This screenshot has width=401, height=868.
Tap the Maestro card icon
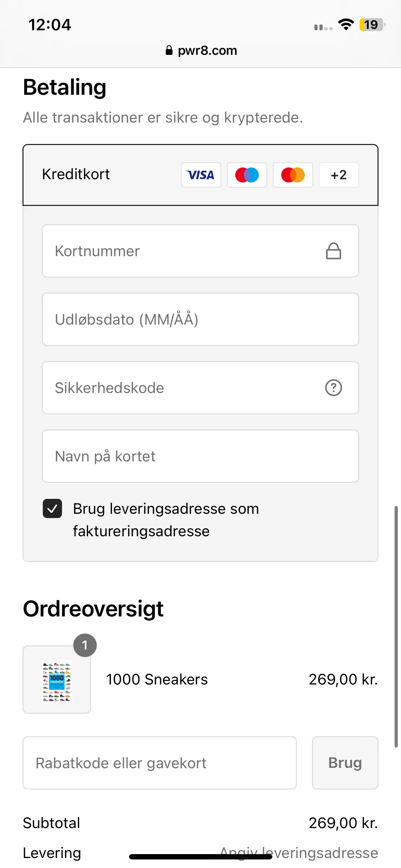[x=247, y=175]
